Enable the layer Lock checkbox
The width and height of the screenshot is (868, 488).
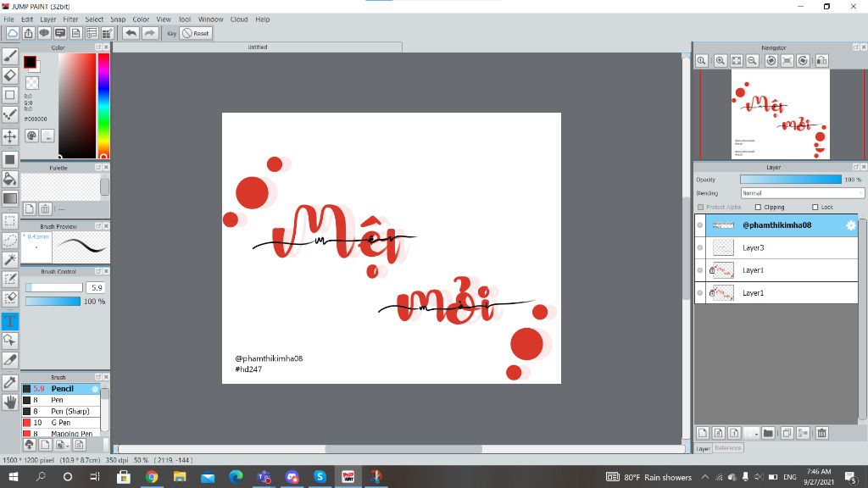pyautogui.click(x=815, y=207)
